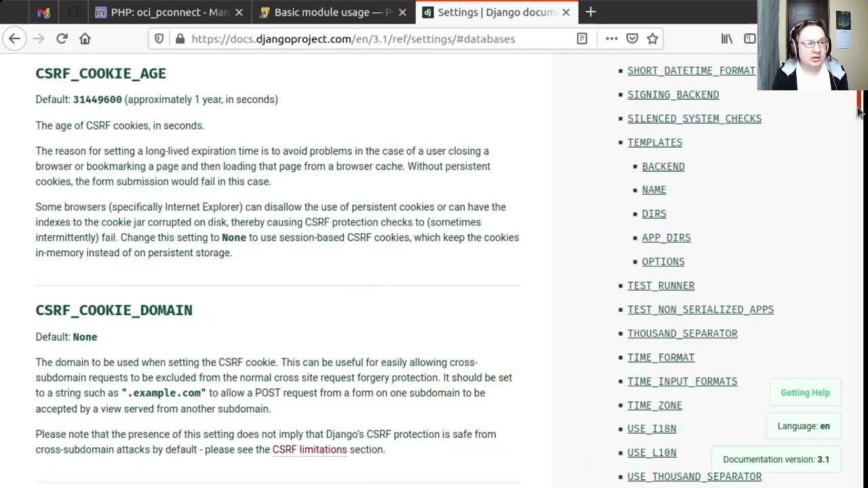Image resolution: width=868 pixels, height=488 pixels.
Task: Switch to PHP oci_pconnect tab
Action: click(x=169, y=12)
